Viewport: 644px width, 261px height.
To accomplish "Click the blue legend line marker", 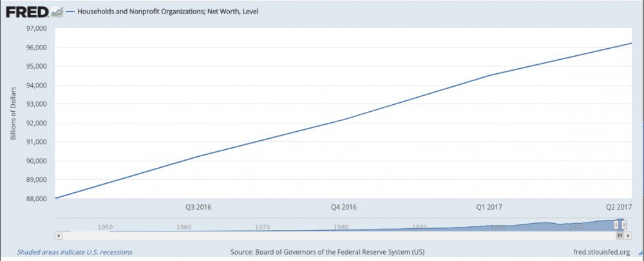I will [x=71, y=12].
